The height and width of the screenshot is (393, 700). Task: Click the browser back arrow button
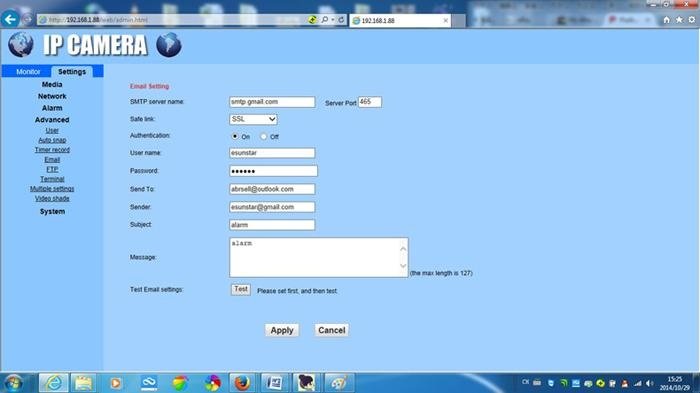coord(10,19)
